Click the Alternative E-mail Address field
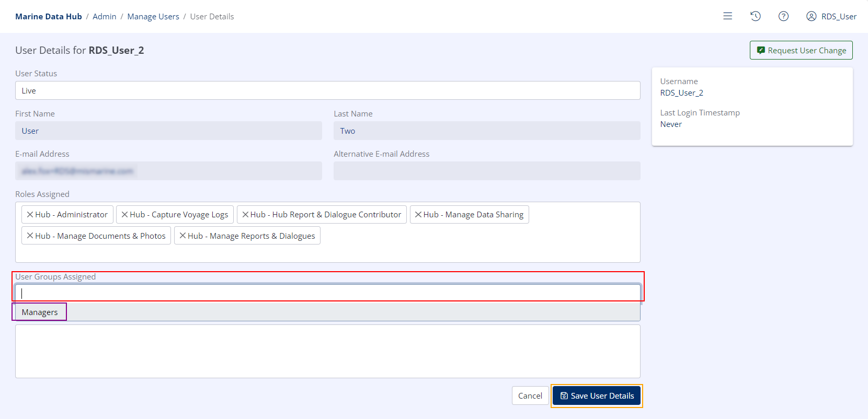 pyautogui.click(x=487, y=171)
